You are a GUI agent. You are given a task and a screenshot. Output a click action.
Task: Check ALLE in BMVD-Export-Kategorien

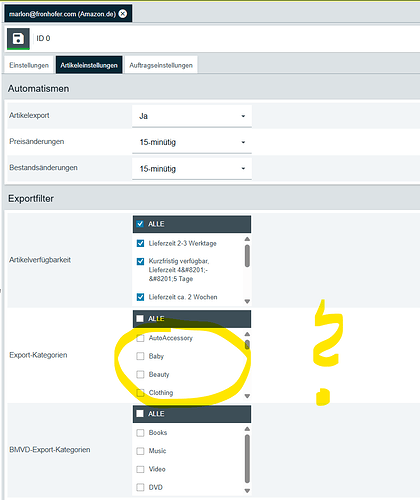coord(140,414)
